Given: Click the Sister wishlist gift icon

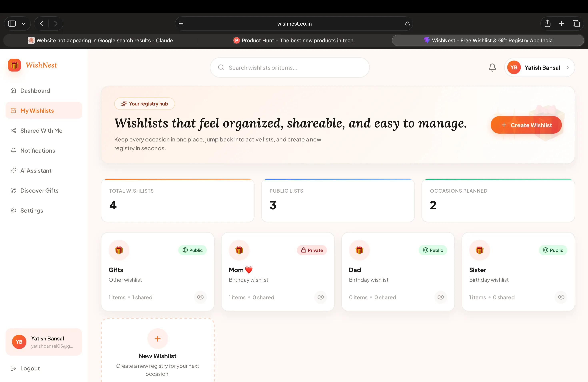Looking at the screenshot, I should [480, 250].
